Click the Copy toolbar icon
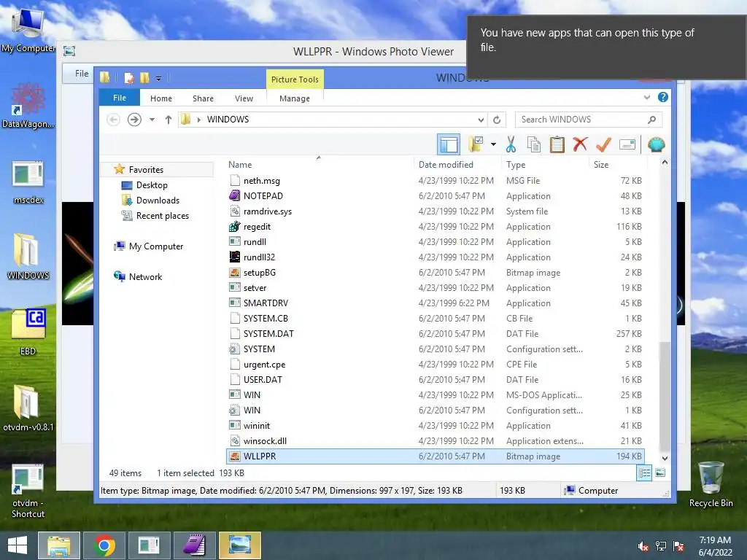The width and height of the screenshot is (747, 560). coord(533,144)
